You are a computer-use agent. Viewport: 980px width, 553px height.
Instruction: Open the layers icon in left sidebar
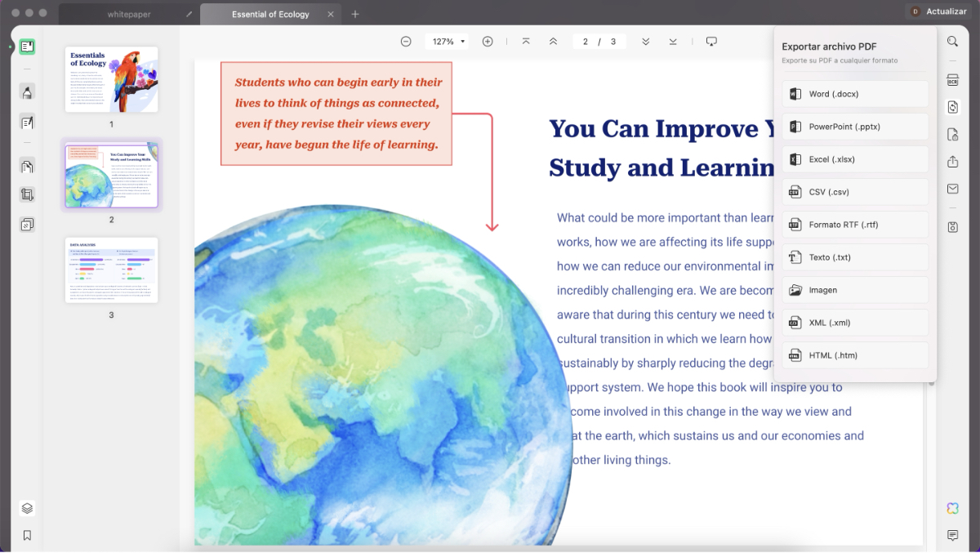[x=27, y=508]
